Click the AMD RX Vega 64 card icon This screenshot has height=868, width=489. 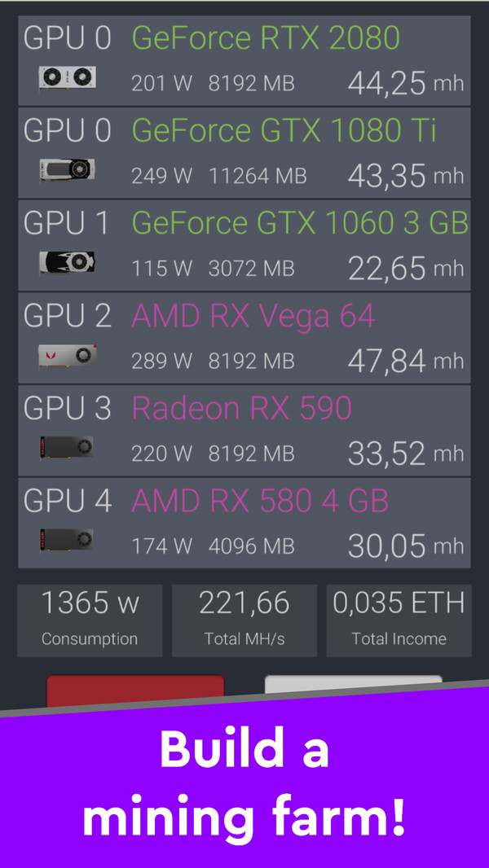pyautogui.click(x=67, y=355)
